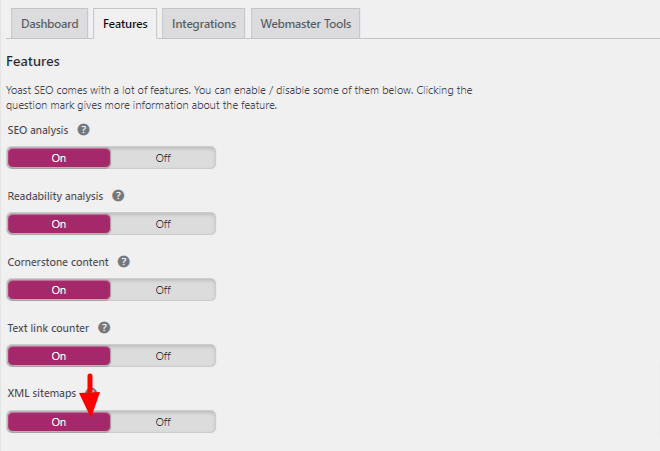This screenshot has width=660, height=451.
Task: Click the Text link counter label
Action: (x=48, y=328)
